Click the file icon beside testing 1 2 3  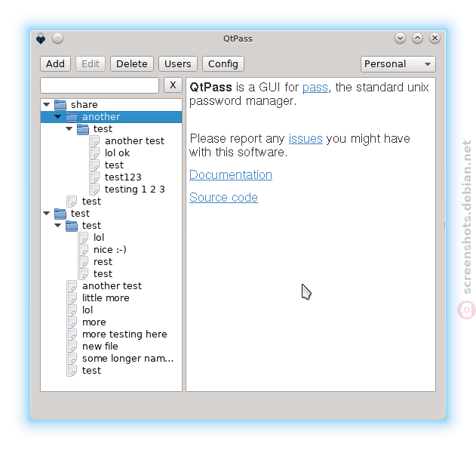pyautogui.click(x=94, y=190)
